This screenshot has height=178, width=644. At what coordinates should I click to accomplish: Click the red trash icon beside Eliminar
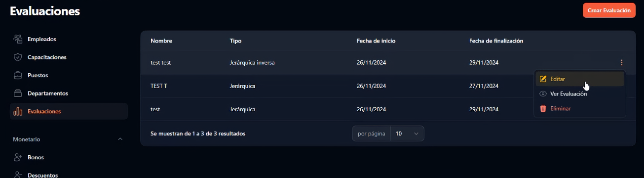coord(543,108)
